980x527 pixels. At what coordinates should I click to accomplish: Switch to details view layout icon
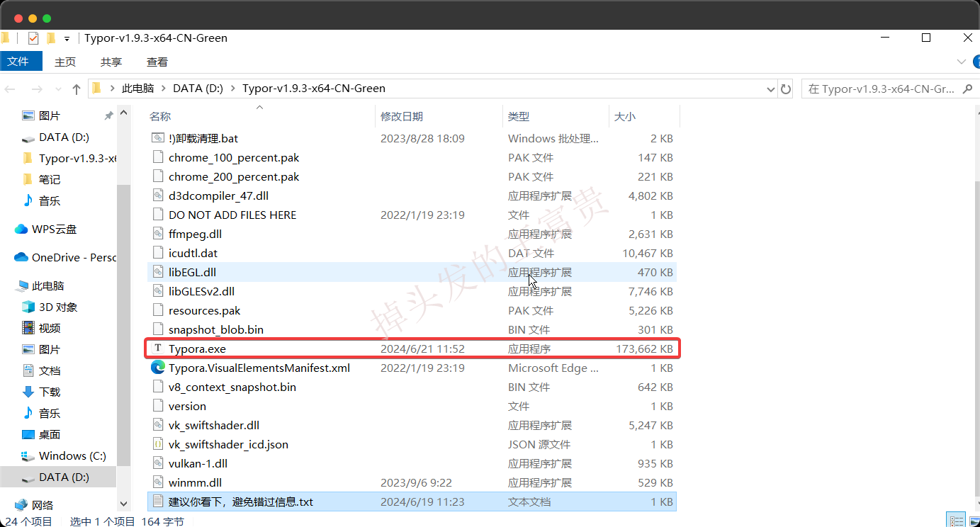point(955,521)
